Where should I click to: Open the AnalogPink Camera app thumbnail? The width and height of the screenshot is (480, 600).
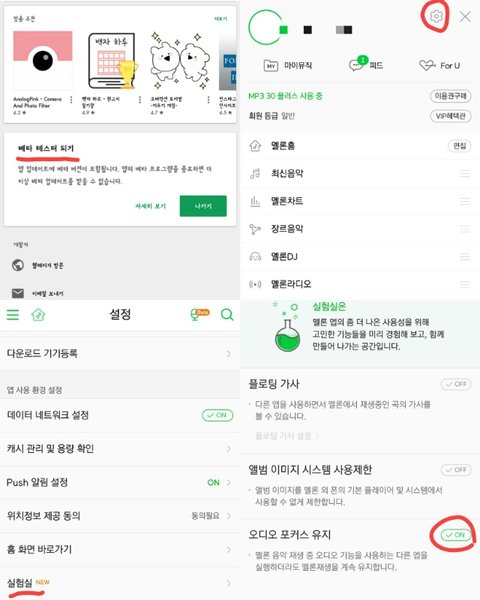pos(42,60)
